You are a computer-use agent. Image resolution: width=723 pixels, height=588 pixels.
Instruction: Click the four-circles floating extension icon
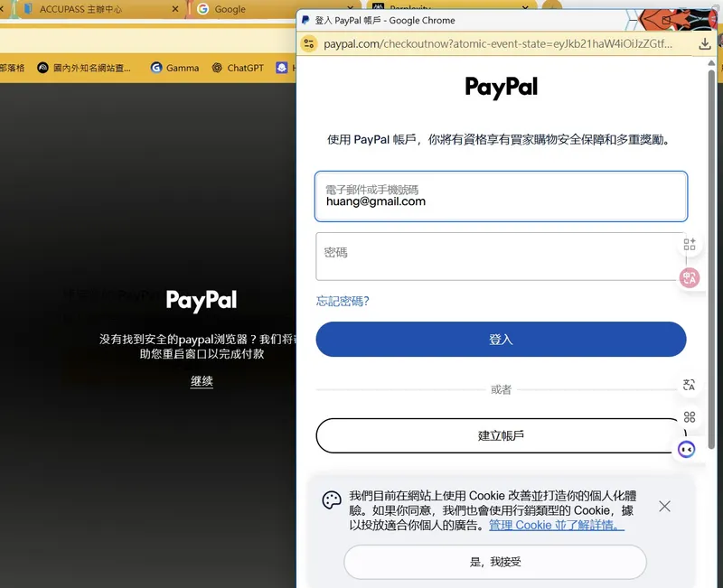click(x=690, y=417)
